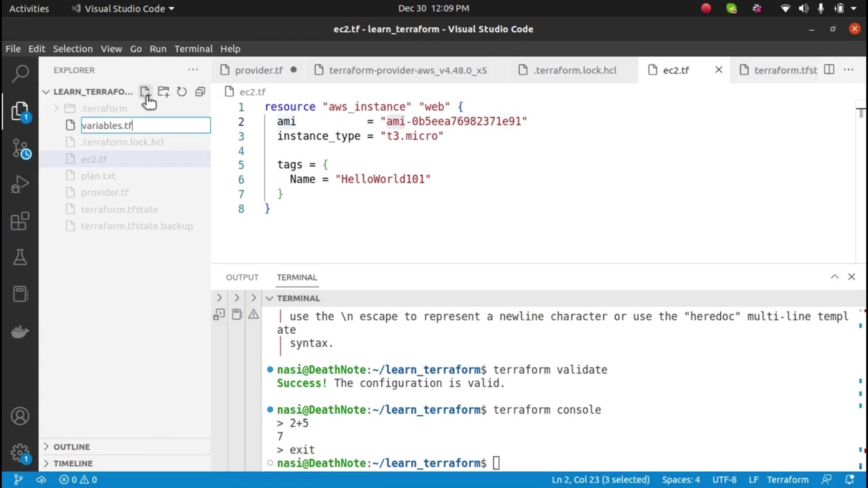Click the variables.tf filename input field
This screenshot has height=488, width=868.
[x=145, y=125]
